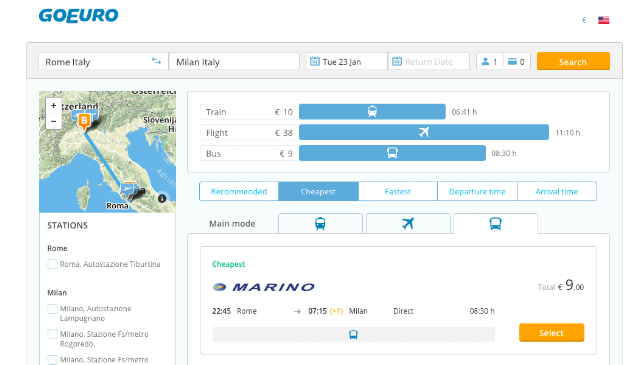Click bus icon in Marino trip bar
Image resolution: width=640 pixels, height=365 pixels.
click(353, 334)
